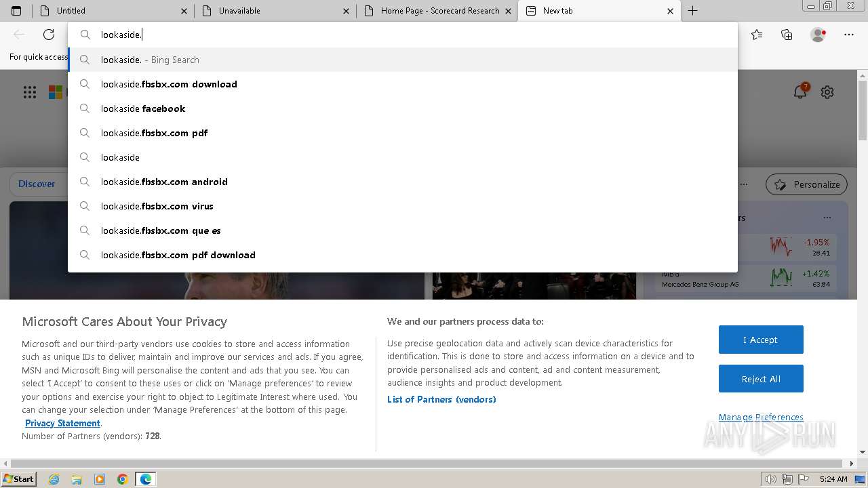Open the notifications bell icon

[801, 91]
